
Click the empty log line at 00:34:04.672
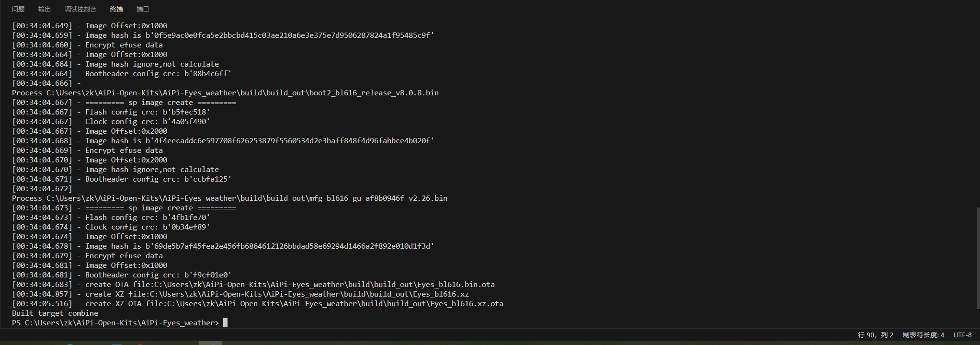point(46,189)
